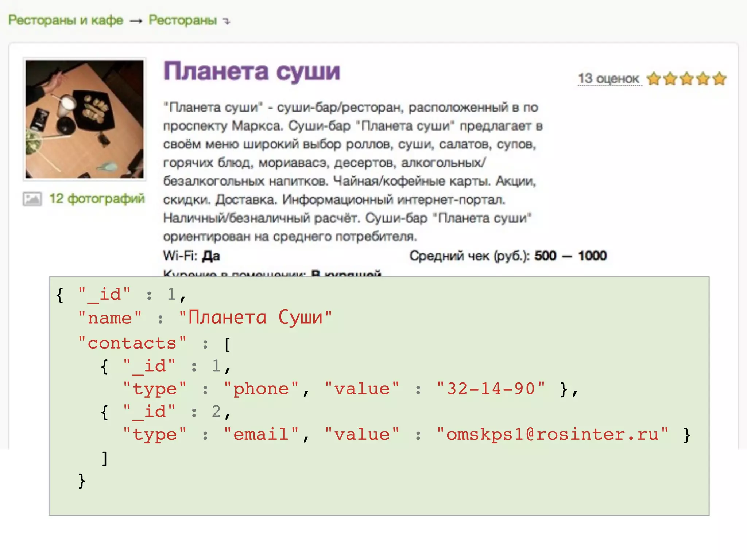Click the JSON key "name"
Viewport: 747px width, 560px height.
(110, 318)
